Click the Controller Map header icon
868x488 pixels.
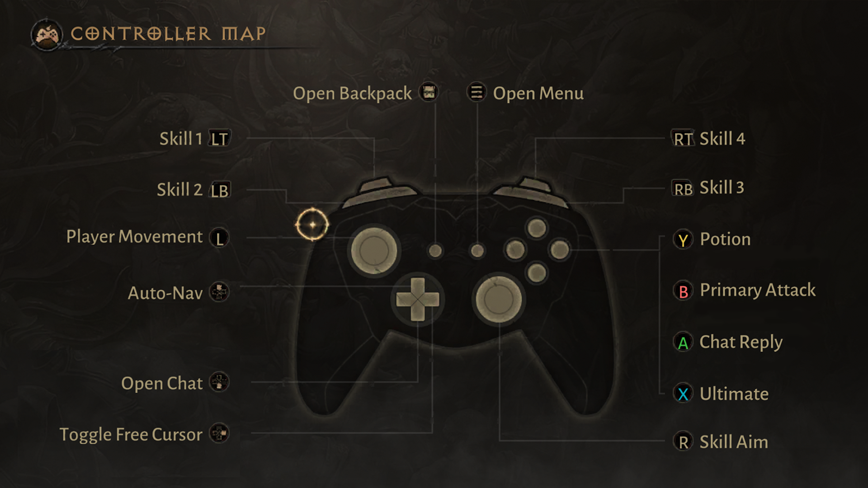[x=45, y=33]
